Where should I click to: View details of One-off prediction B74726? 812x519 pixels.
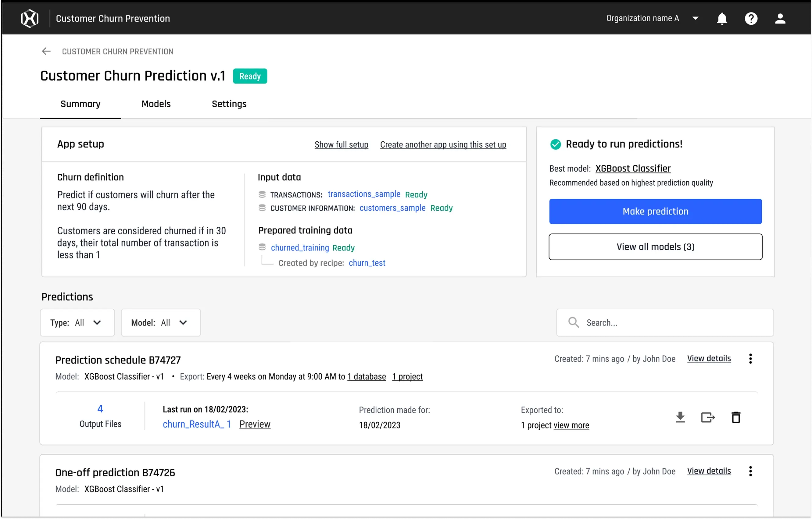[709, 471]
